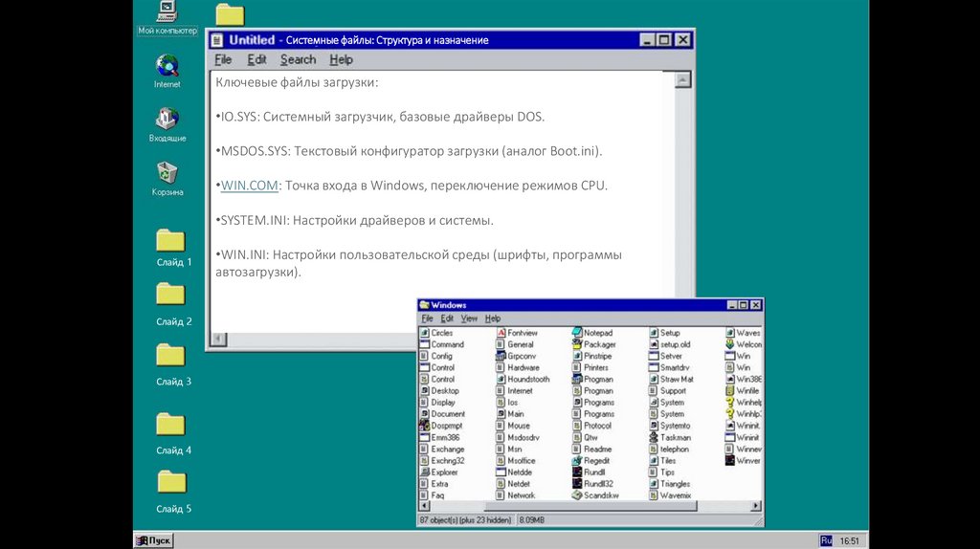Click the Ru language indicator in tray
This screenshot has width=980, height=549.
click(x=826, y=540)
